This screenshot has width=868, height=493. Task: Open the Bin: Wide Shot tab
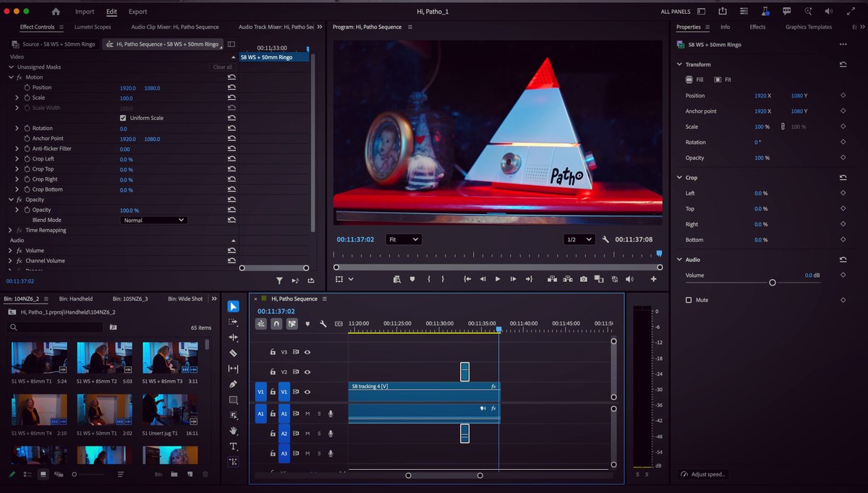point(185,299)
